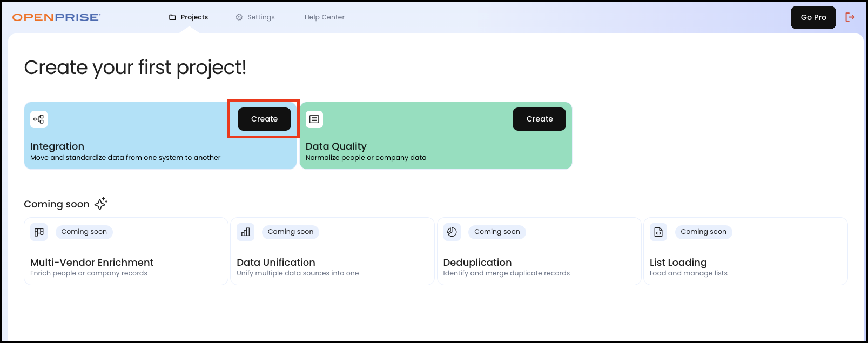Click the Data Quality list icon
The width and height of the screenshot is (868, 343).
point(314,119)
